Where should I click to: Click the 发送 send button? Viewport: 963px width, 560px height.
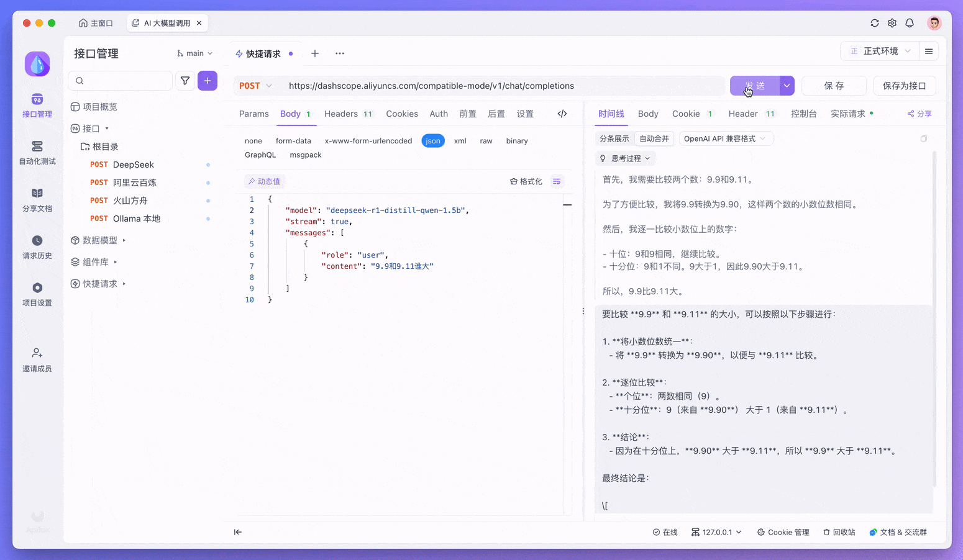tap(754, 86)
